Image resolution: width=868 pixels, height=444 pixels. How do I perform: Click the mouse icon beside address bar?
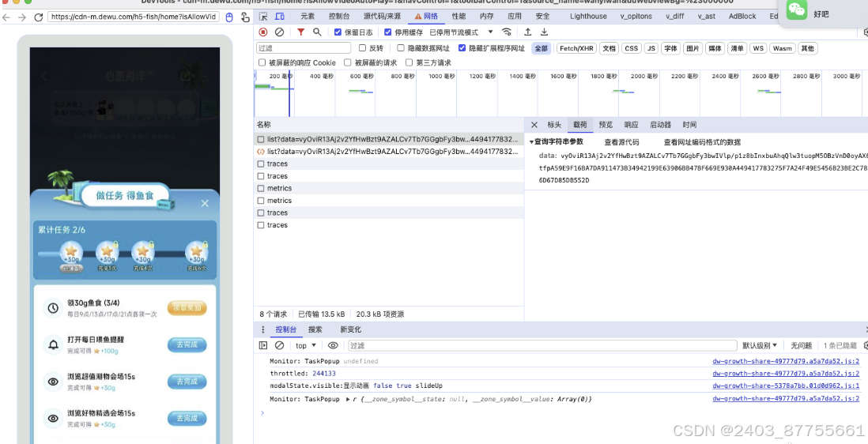coord(230,17)
